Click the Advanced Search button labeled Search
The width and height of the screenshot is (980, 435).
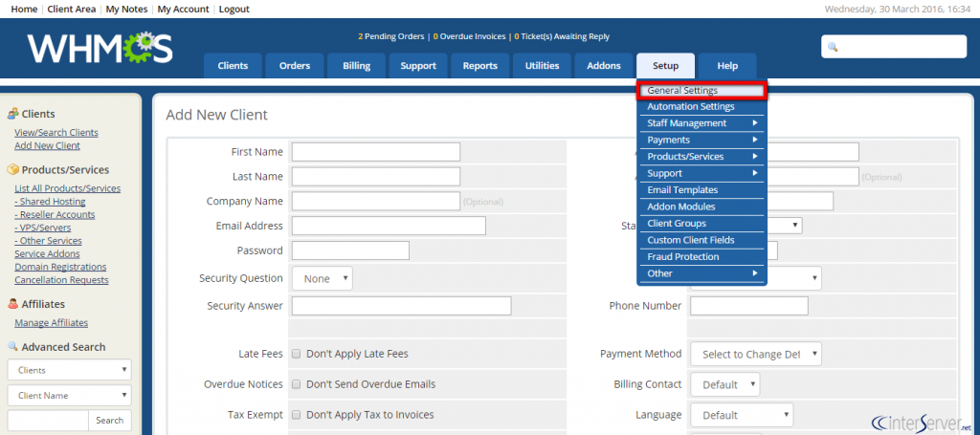109,420
